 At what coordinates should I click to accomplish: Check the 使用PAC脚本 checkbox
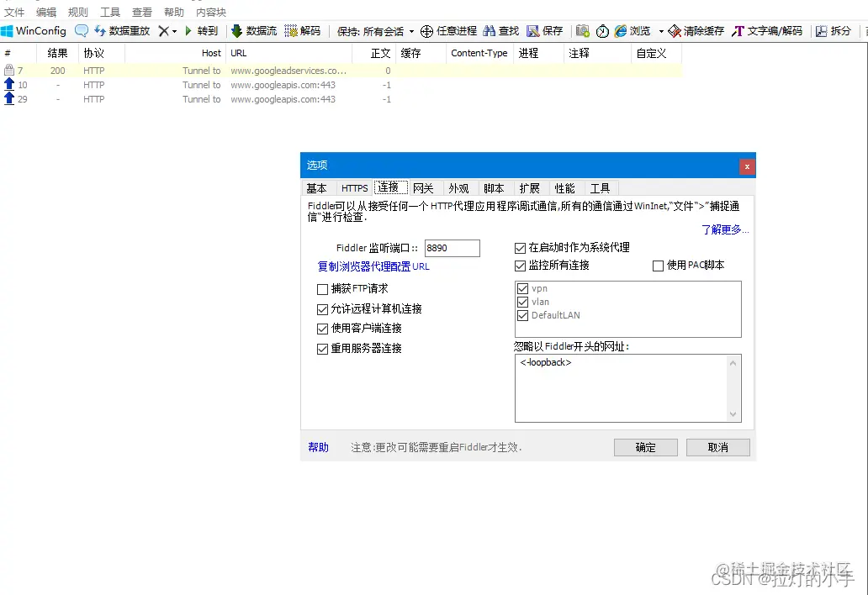658,266
